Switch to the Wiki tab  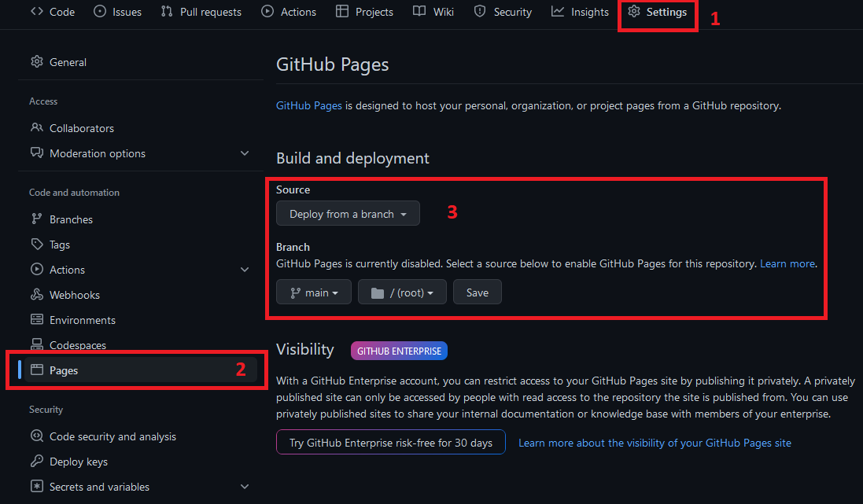pyautogui.click(x=433, y=12)
